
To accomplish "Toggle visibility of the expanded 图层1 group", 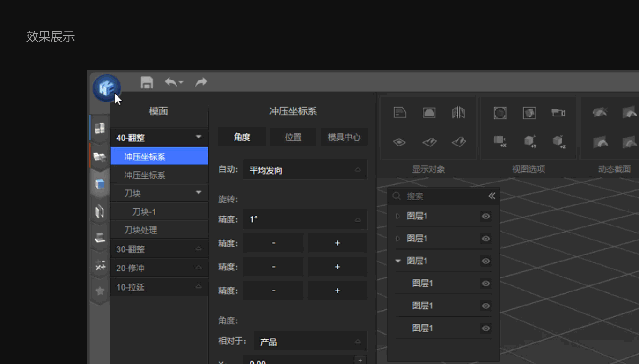I will click(485, 261).
